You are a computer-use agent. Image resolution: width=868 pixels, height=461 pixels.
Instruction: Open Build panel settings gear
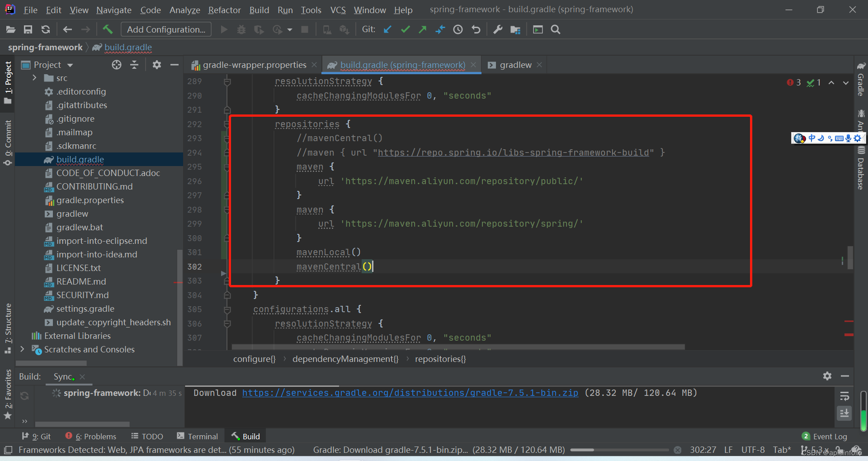[827, 376]
